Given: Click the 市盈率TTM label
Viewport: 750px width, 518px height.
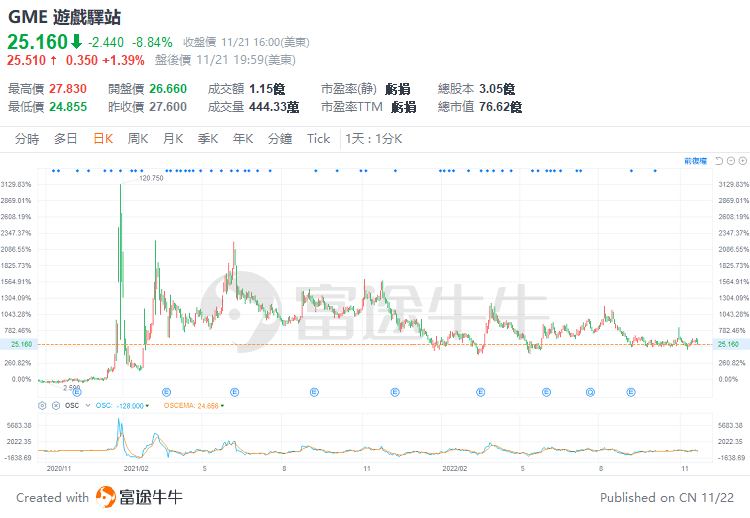Looking at the screenshot, I should click(352, 107).
